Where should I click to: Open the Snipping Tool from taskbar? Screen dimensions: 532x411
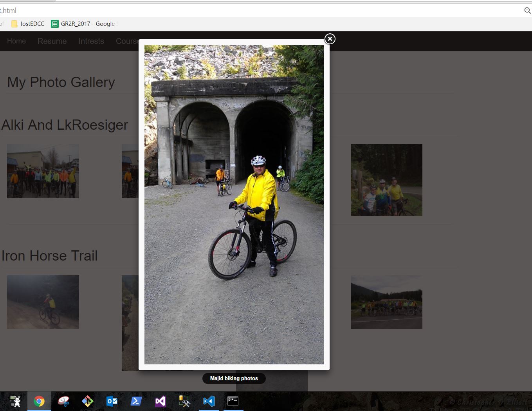(63, 401)
